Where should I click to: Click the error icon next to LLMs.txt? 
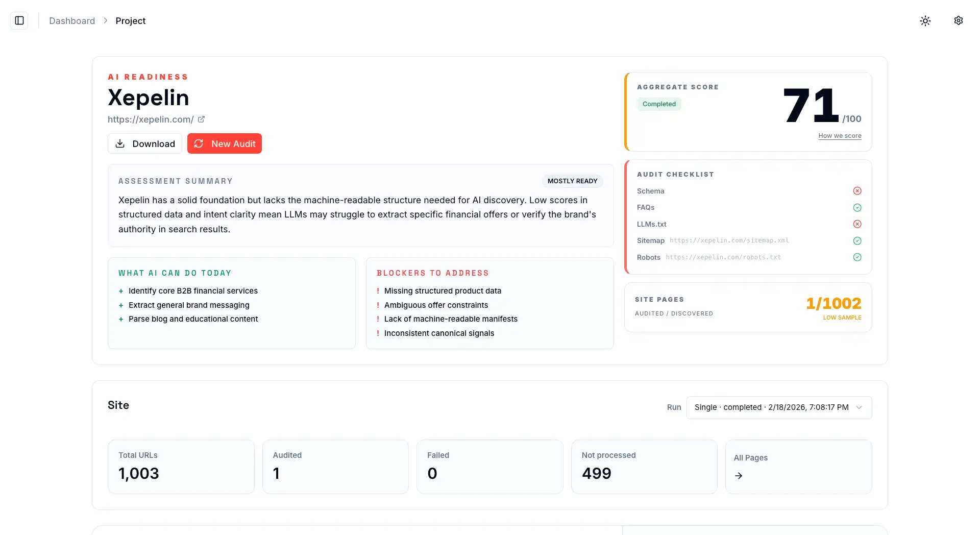(x=857, y=224)
